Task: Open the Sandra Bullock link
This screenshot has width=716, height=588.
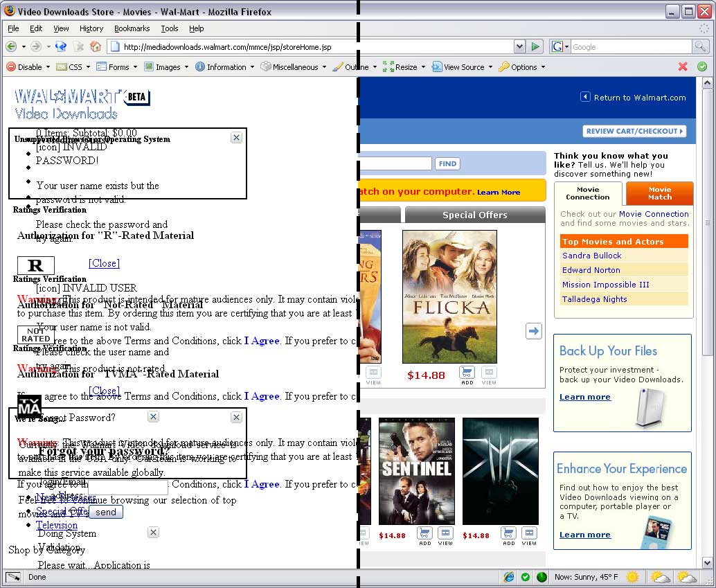Action: 592,256
